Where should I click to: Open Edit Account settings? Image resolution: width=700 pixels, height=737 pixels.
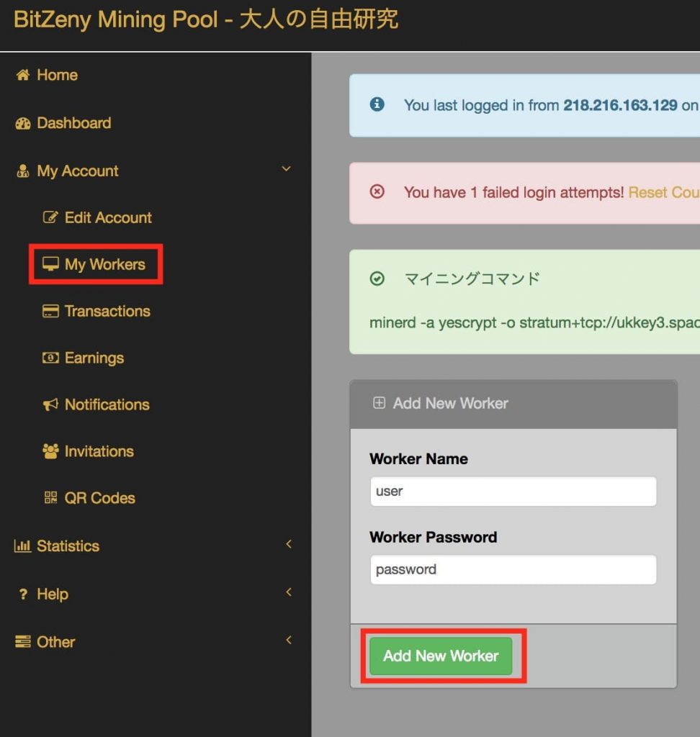[x=108, y=217]
